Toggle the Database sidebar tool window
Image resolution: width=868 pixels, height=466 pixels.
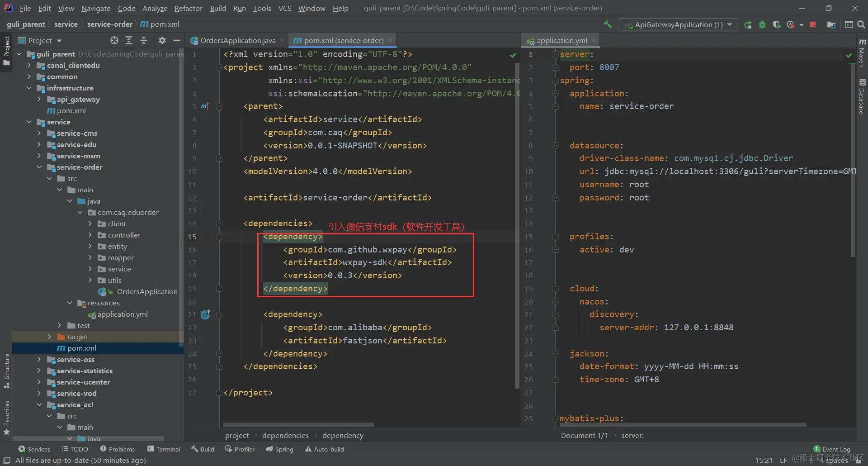(862, 96)
